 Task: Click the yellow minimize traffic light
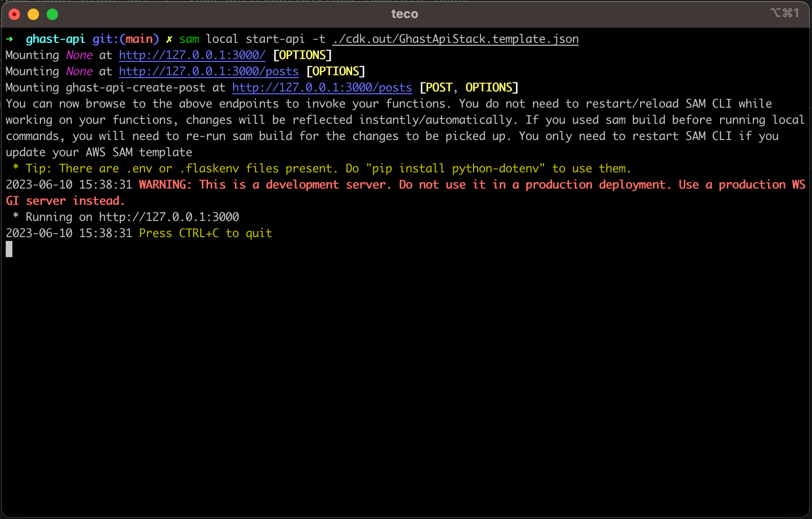pos(33,14)
